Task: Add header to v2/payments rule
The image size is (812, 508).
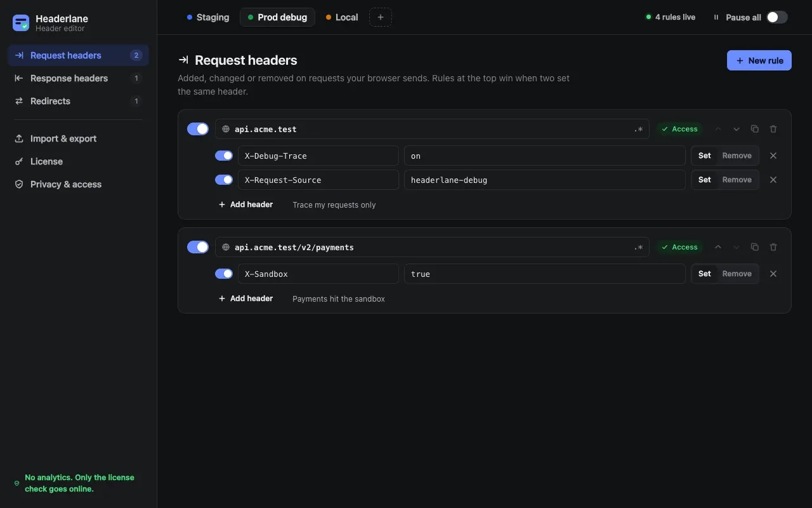Action: [x=246, y=298]
